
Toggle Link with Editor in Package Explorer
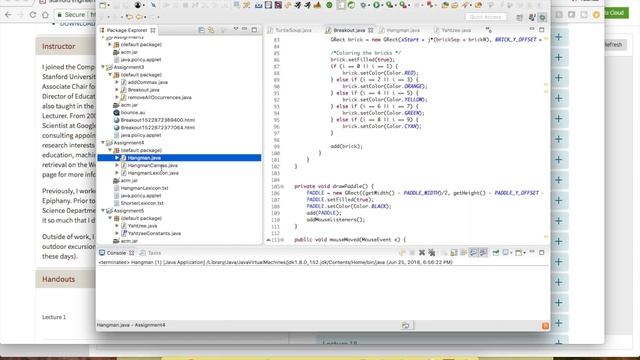pos(211,30)
